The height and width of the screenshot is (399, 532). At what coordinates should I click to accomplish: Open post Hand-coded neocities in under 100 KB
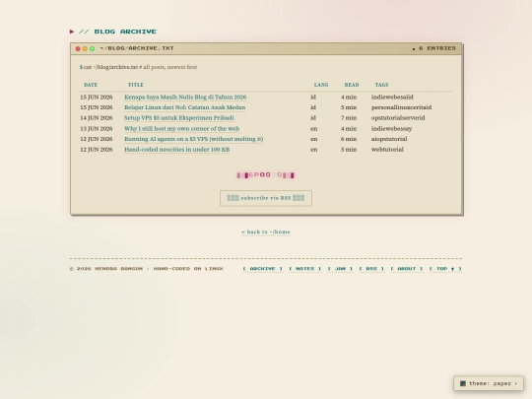click(176, 150)
